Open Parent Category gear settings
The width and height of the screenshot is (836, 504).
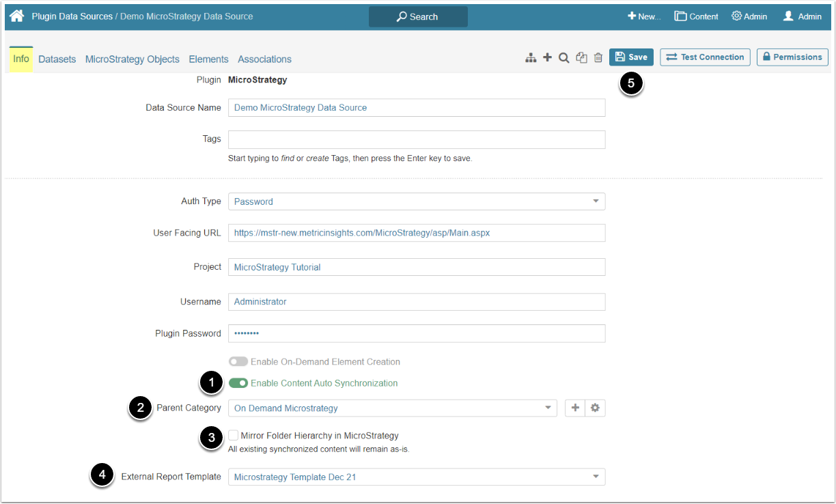point(595,408)
